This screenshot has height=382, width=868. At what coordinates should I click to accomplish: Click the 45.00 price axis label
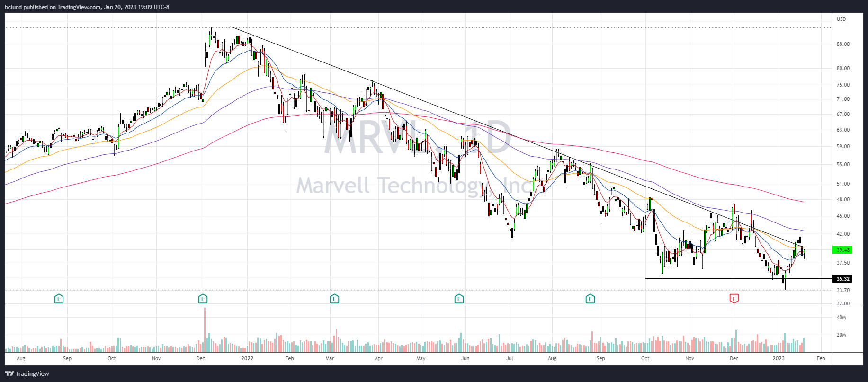click(x=843, y=216)
